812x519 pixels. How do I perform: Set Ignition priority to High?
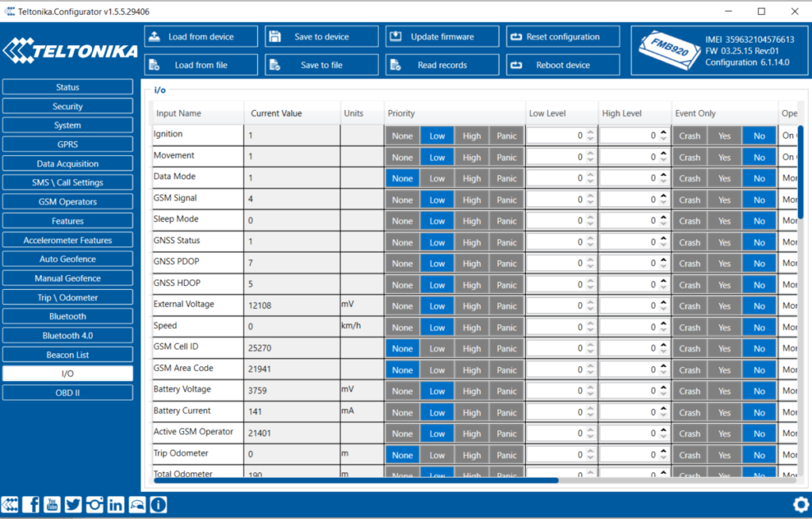472,135
